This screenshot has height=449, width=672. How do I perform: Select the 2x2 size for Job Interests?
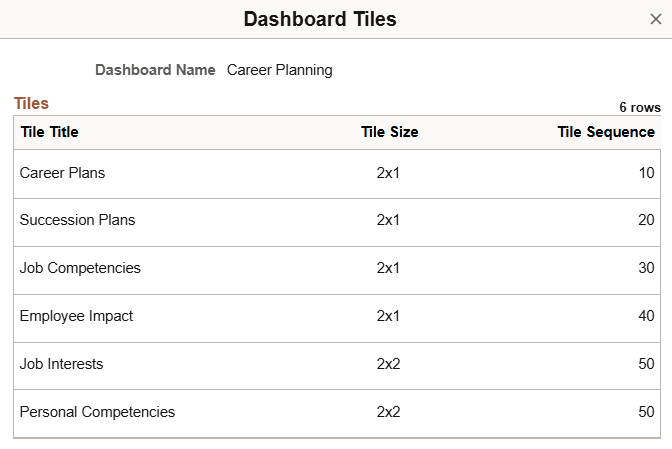388,365
